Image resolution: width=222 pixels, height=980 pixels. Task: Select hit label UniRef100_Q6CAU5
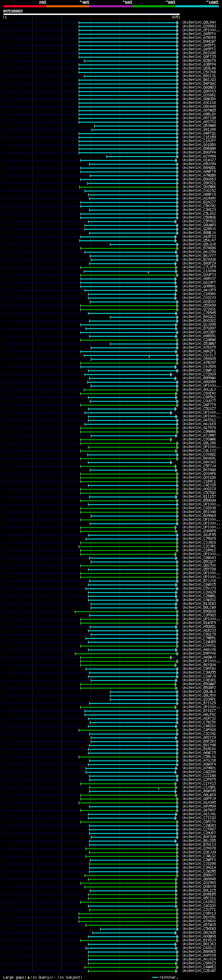199,932
